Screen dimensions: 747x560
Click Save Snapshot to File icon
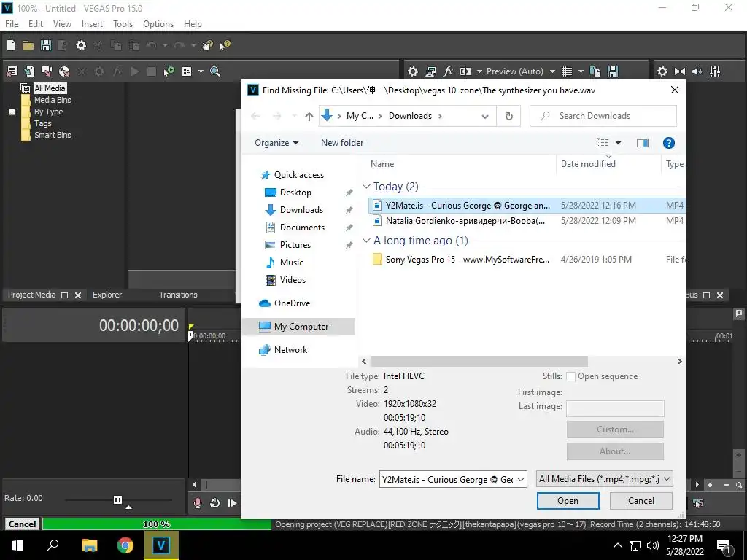tap(613, 71)
